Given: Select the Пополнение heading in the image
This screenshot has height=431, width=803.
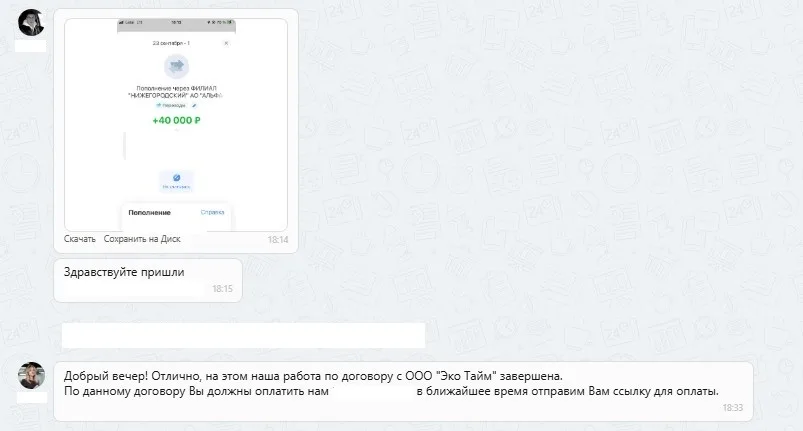Looking at the screenshot, I should [149, 212].
